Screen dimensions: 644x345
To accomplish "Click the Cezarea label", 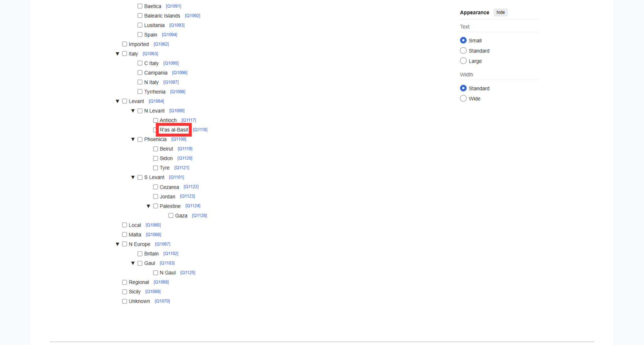I will 169,187.
